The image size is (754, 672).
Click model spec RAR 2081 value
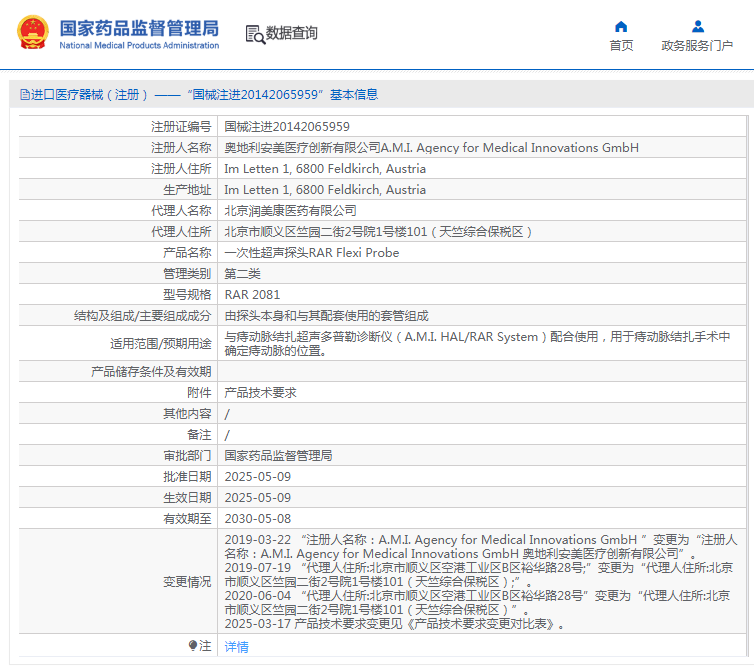click(252, 294)
